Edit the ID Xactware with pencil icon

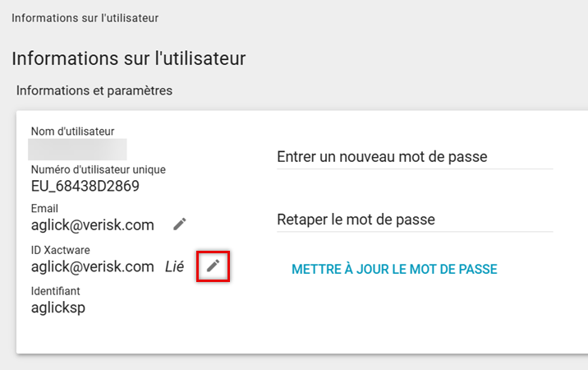pyautogui.click(x=213, y=266)
